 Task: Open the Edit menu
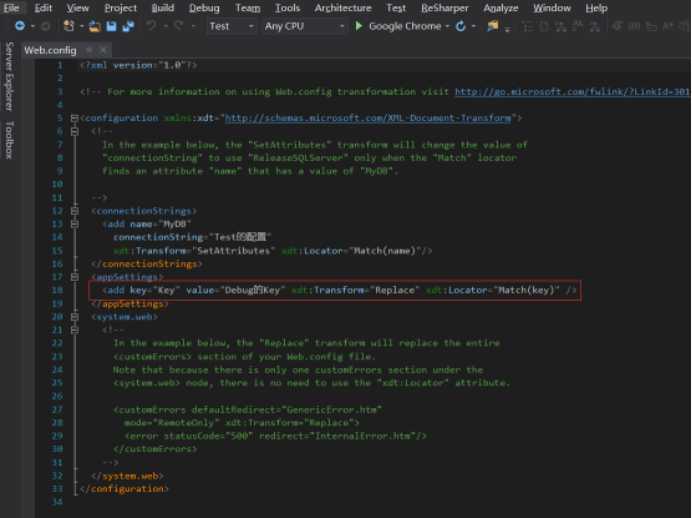(x=43, y=8)
